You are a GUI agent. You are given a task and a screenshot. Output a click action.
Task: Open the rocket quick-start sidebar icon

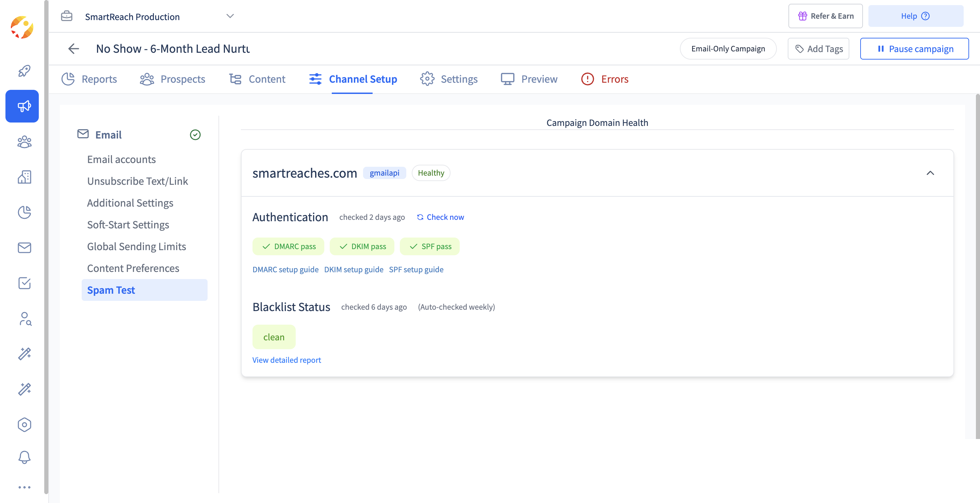(x=24, y=71)
